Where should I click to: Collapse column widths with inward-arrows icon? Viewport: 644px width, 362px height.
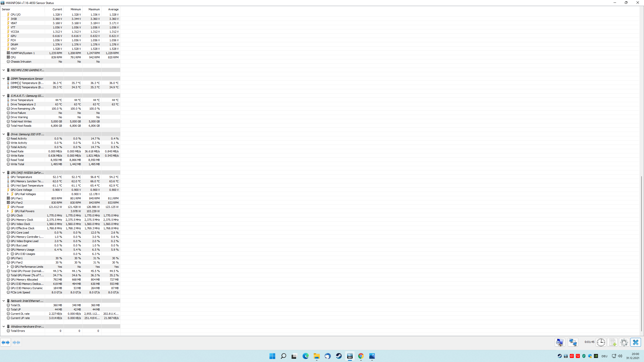[16, 342]
